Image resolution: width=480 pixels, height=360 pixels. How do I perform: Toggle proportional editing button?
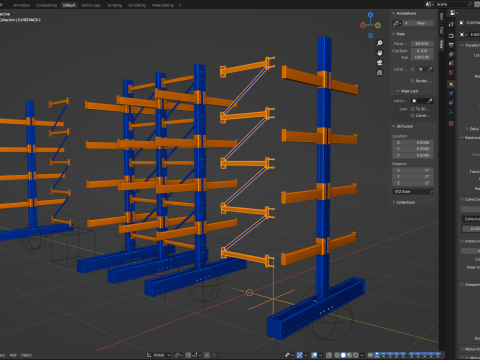(x=207, y=355)
